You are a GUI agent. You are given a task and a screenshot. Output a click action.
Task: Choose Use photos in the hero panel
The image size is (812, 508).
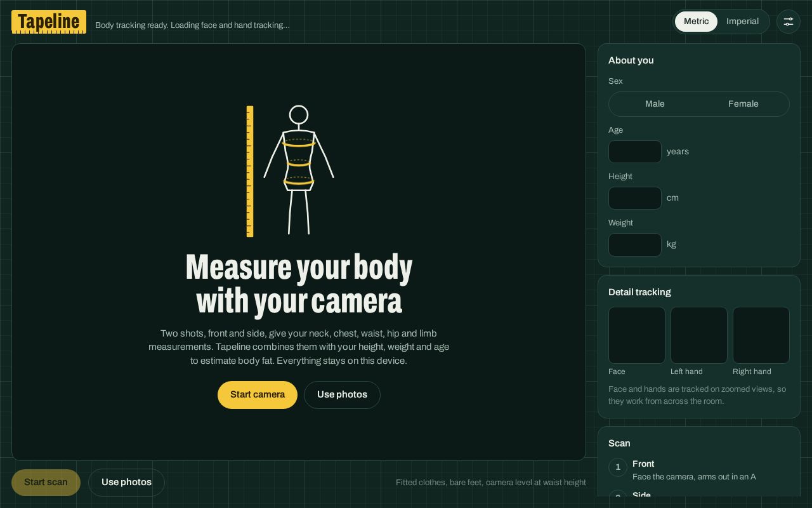pos(342,395)
